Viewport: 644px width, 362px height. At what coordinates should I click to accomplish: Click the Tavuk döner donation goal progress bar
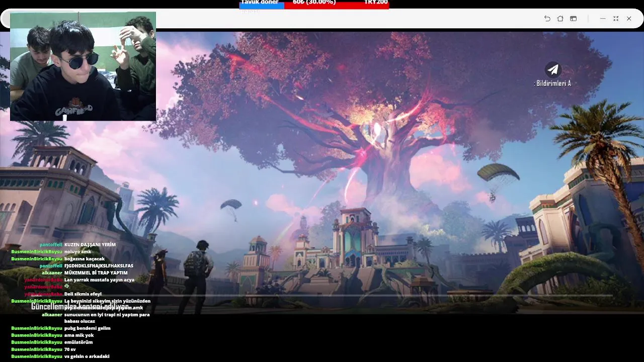(314, 5)
